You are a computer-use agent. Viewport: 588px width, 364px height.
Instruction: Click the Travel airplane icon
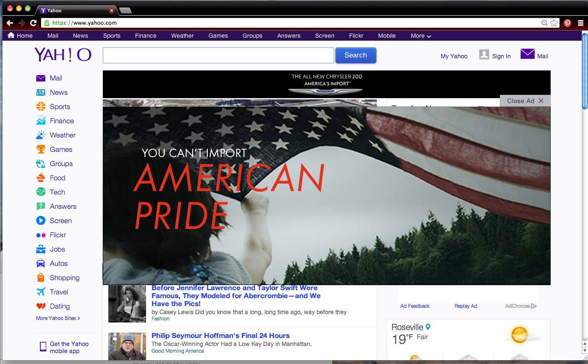pos(41,292)
